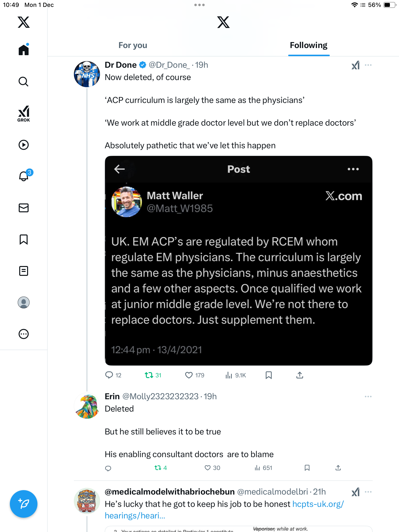Select the Following tab
The height and width of the screenshot is (532, 399).
point(309,45)
